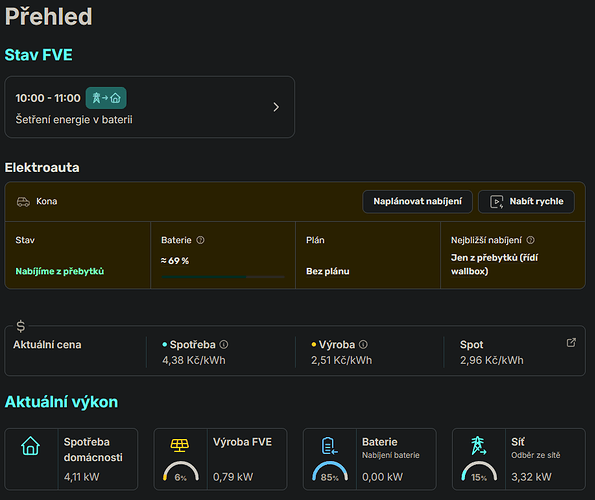595x500 pixels.
Task: Click info icon beside Výroba price
Action: [363, 344]
